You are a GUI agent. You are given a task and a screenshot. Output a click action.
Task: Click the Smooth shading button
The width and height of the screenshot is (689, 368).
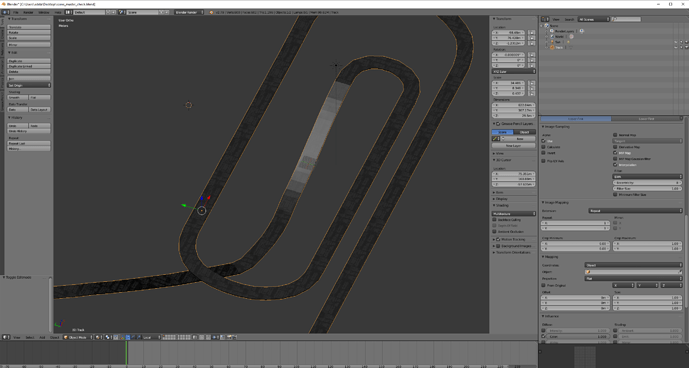coord(18,97)
